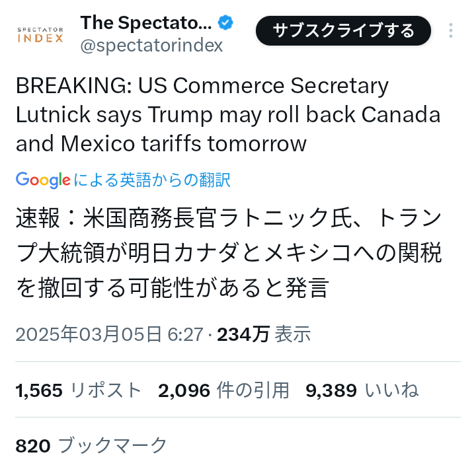Click the 820 ブックマーク count
The image size is (476, 471).
click(x=91, y=446)
